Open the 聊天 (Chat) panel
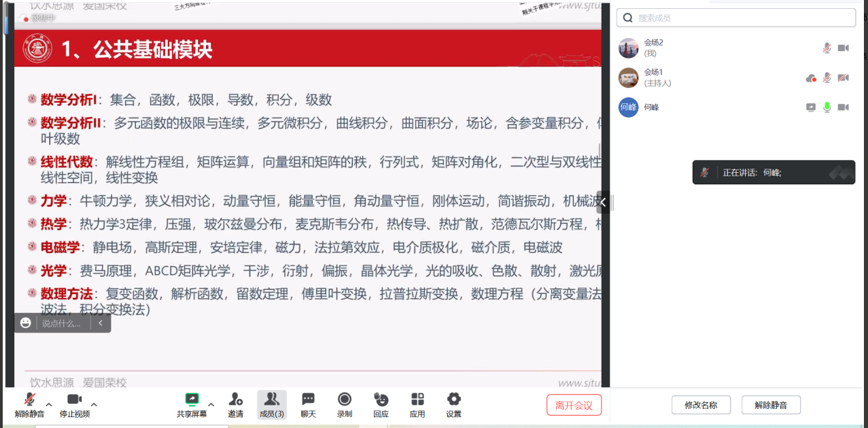The width and height of the screenshot is (868, 428). pos(308,404)
